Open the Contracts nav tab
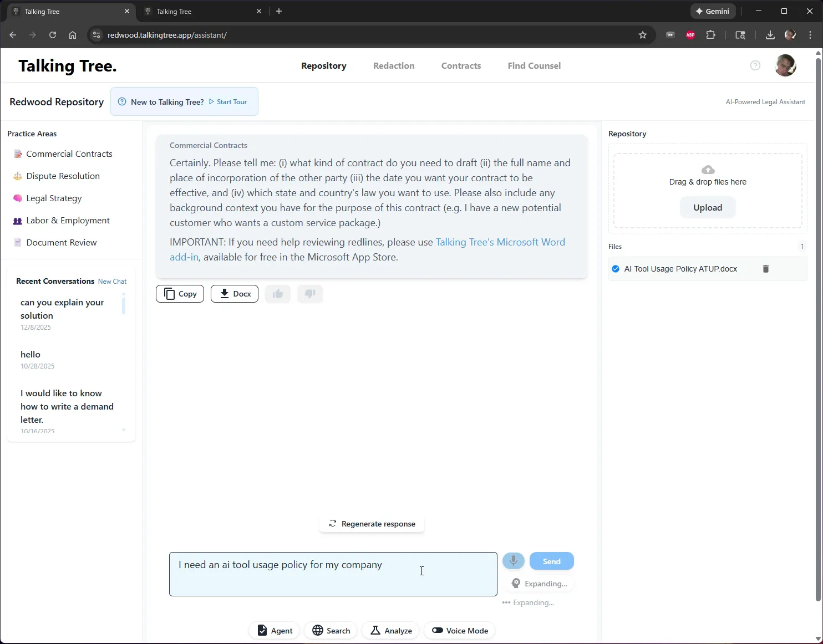 click(461, 65)
